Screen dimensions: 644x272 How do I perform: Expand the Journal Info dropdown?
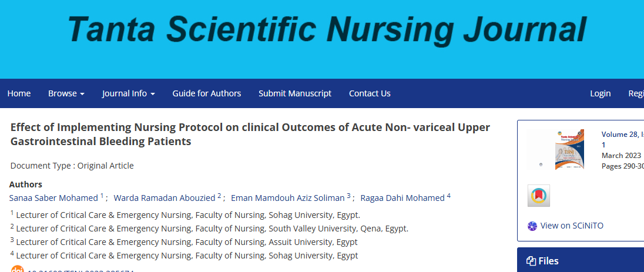129,93
